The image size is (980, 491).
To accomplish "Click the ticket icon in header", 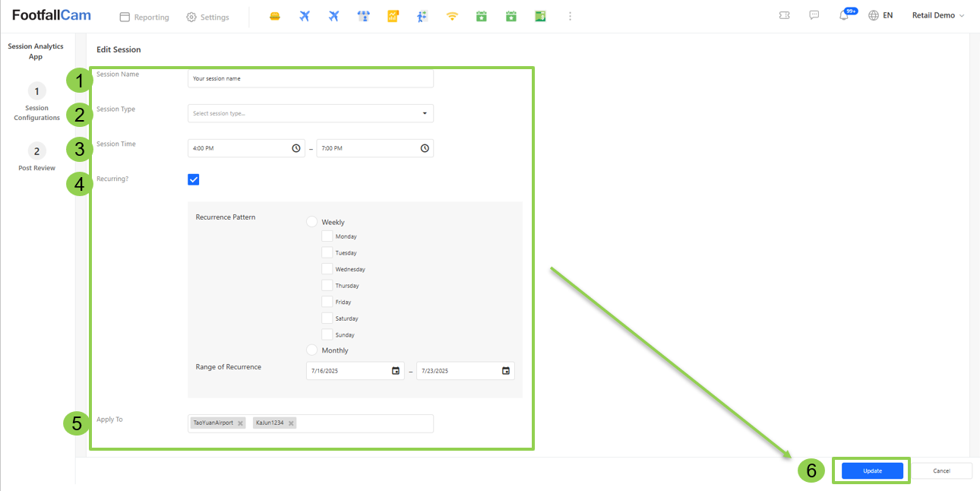I will 785,16.
